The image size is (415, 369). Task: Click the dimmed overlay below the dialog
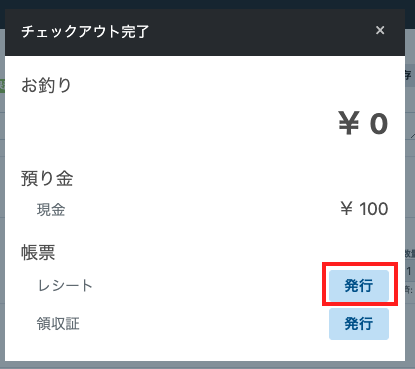[x=207, y=365]
